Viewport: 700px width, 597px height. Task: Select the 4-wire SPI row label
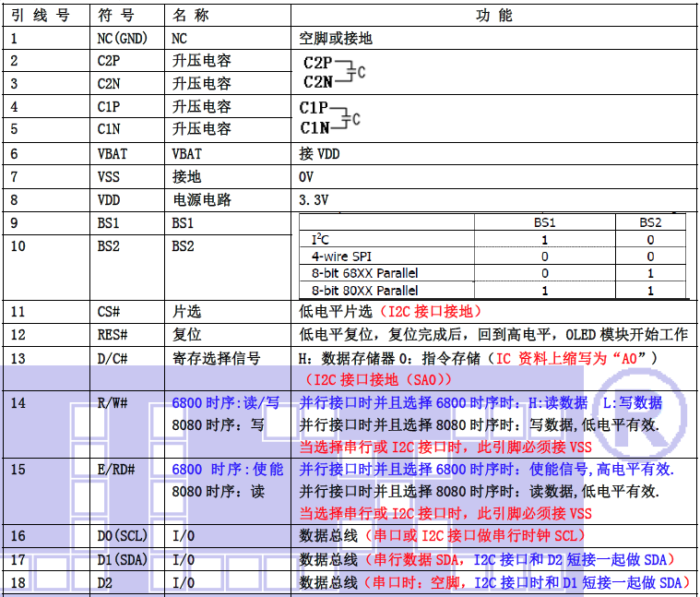[x=341, y=256]
